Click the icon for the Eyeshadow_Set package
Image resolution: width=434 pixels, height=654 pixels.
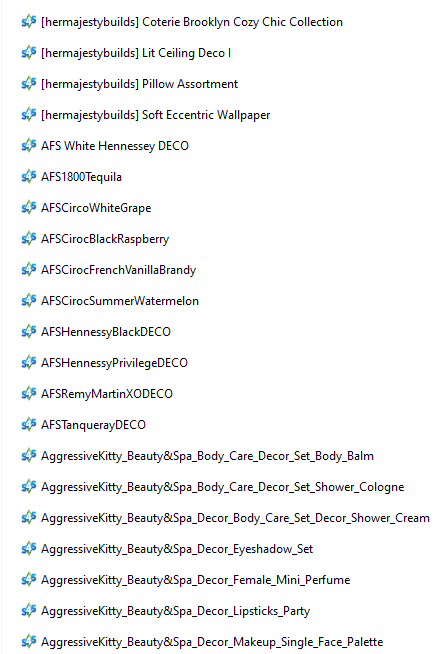pyautogui.click(x=29, y=548)
